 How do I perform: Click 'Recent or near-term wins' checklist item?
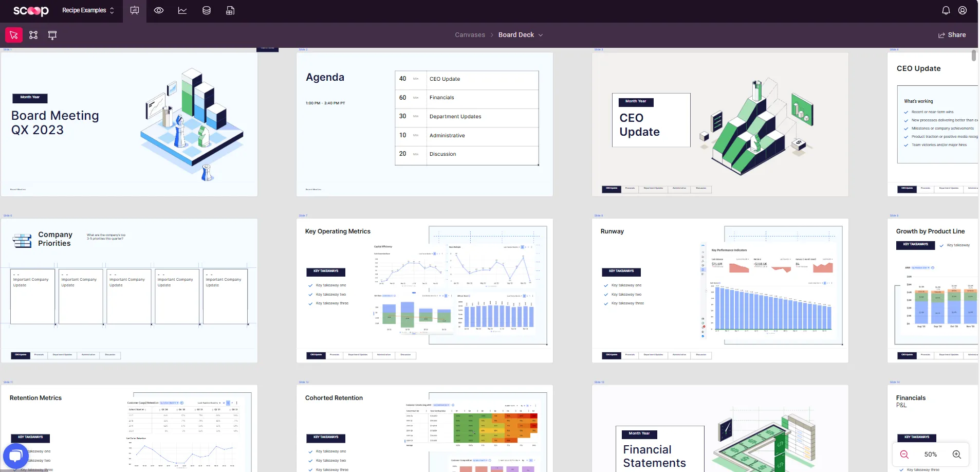(932, 112)
